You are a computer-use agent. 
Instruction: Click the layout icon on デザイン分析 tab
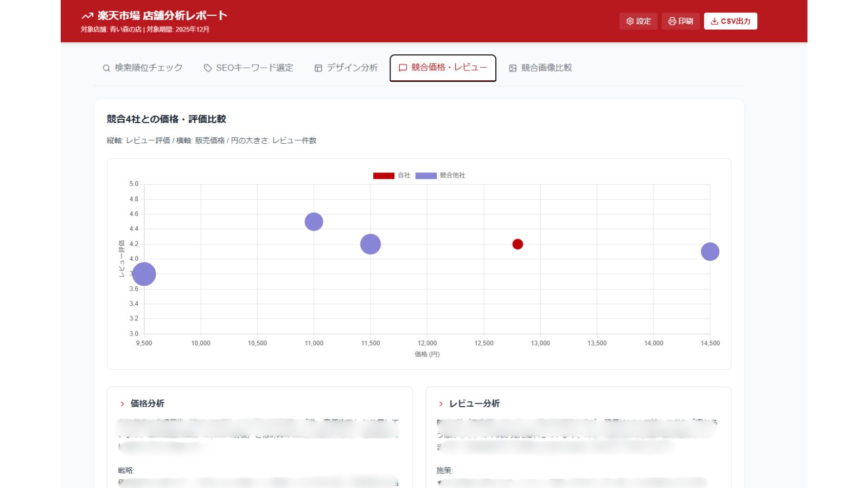pyautogui.click(x=318, y=68)
